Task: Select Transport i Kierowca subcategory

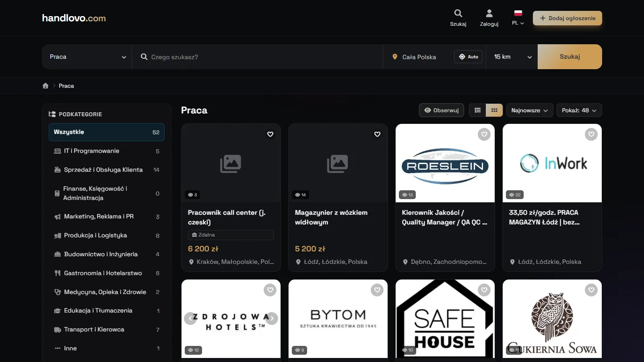Action: tap(107, 329)
